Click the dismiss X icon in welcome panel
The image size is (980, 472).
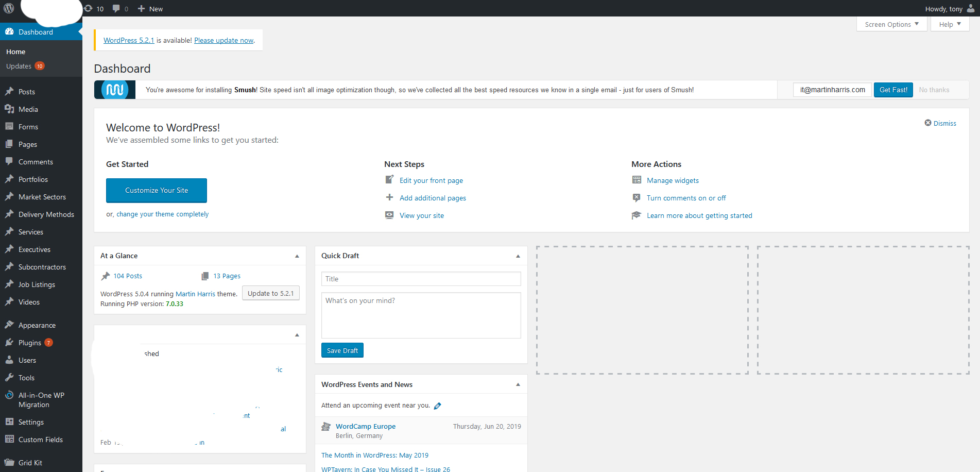click(x=928, y=123)
